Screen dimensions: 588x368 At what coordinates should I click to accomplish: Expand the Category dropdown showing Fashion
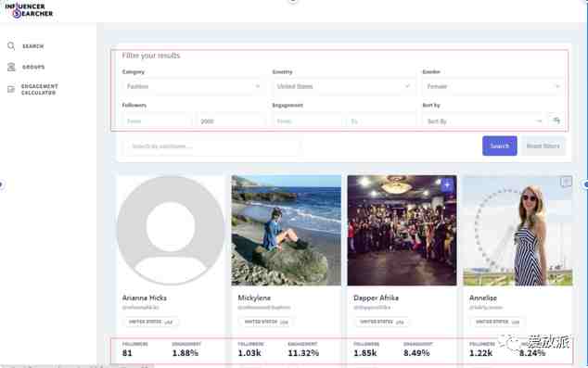192,86
